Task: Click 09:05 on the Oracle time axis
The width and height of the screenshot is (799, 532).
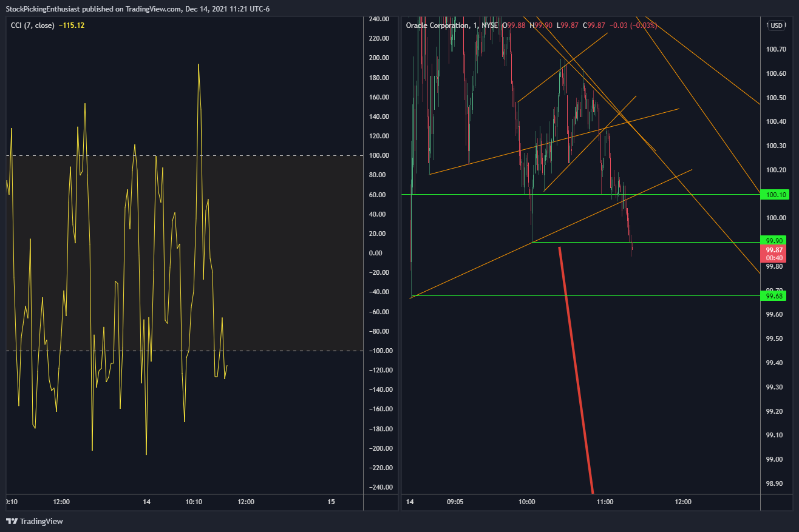Action: coord(455,502)
